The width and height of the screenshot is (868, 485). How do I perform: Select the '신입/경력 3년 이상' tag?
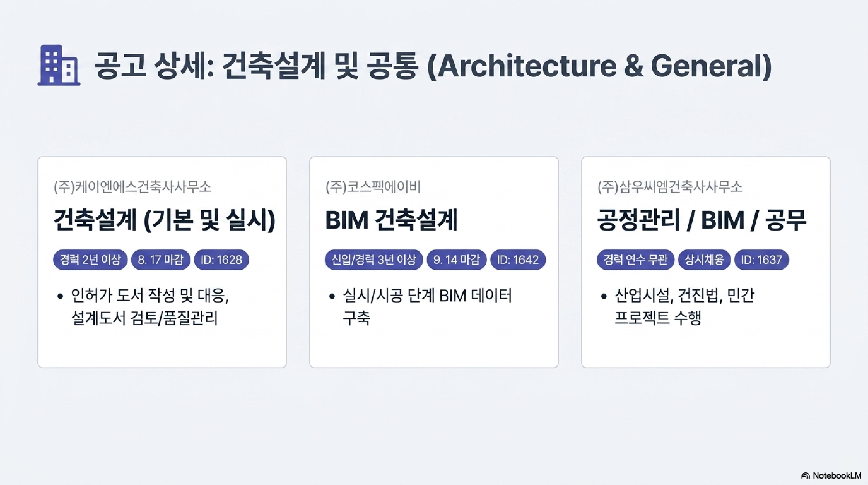tap(374, 260)
